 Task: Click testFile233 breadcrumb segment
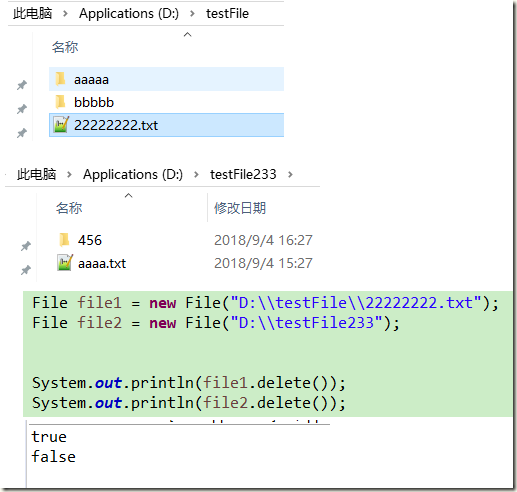point(243,174)
